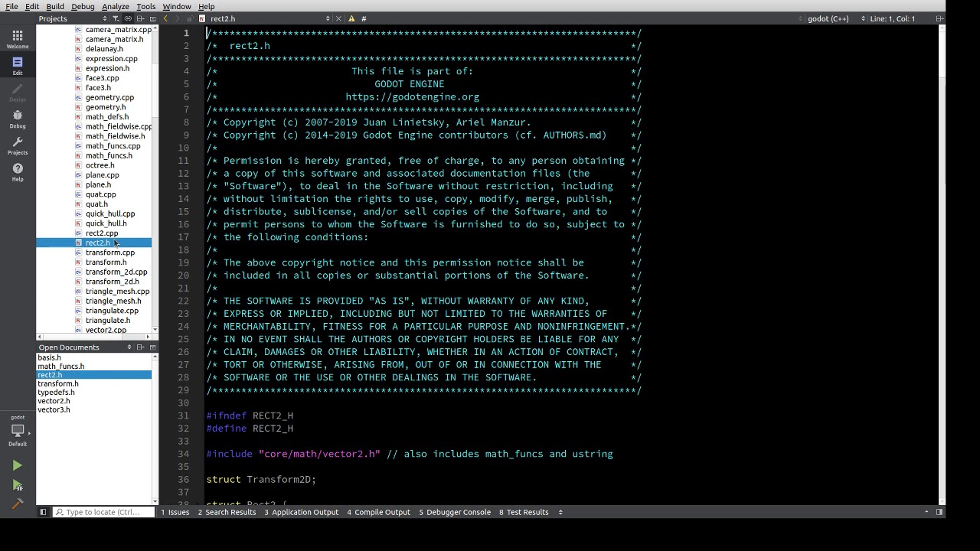Click the Projects tree vertical scrollbar
The width and height of the screenshot is (980, 551).
click(x=155, y=179)
